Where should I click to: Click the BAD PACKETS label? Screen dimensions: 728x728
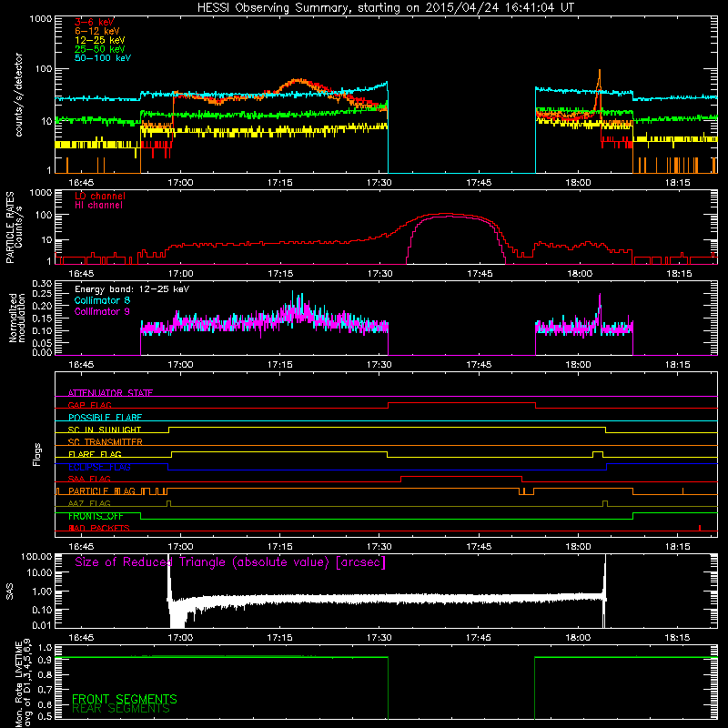coord(99,528)
